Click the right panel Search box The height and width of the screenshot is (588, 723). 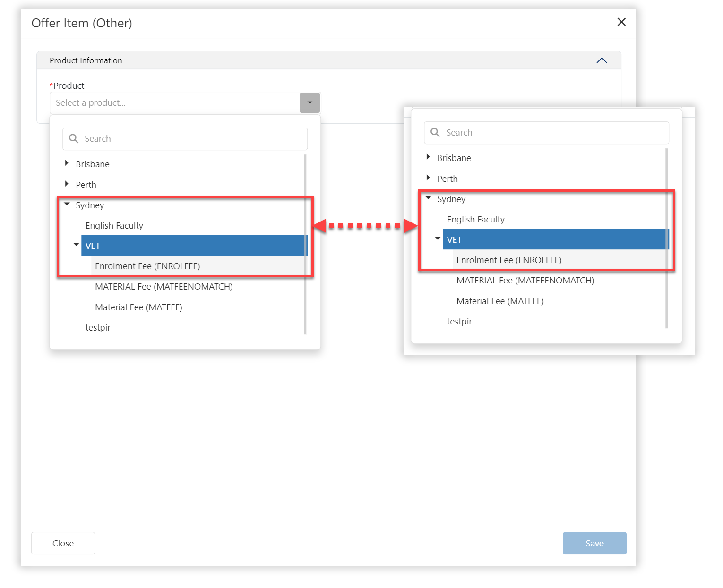546,133
